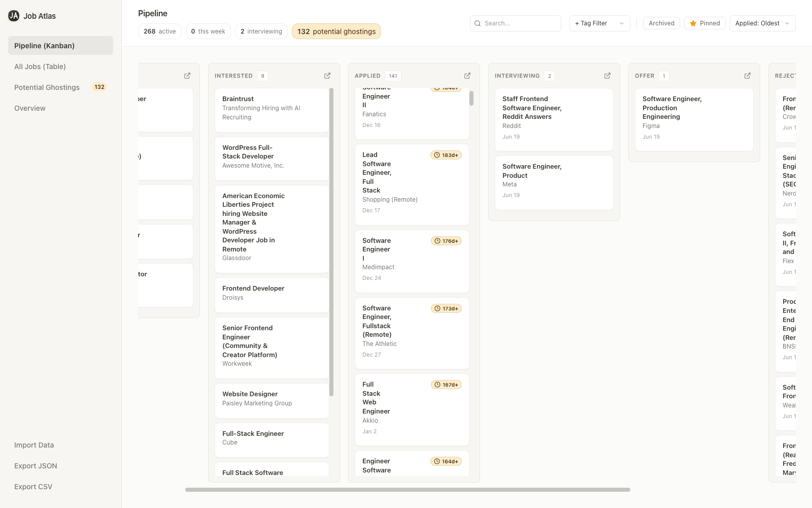Focus the Search input field

(516, 23)
